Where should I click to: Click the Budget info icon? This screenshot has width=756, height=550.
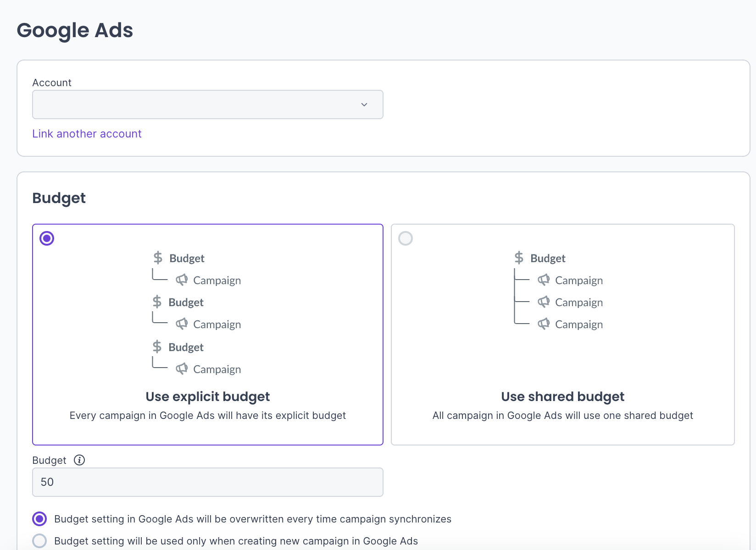79,460
